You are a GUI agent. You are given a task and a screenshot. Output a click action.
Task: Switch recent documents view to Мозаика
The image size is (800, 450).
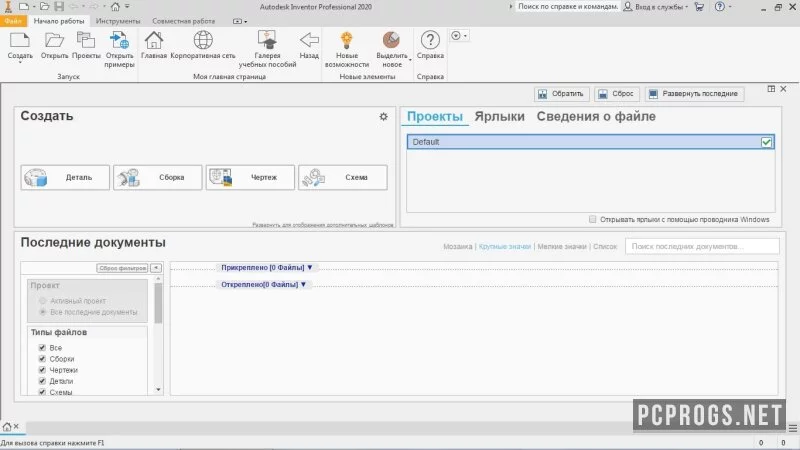[x=458, y=246]
